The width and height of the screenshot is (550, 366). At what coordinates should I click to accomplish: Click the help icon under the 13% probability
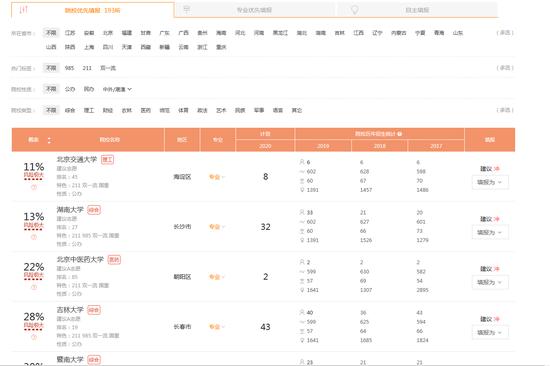[34, 237]
